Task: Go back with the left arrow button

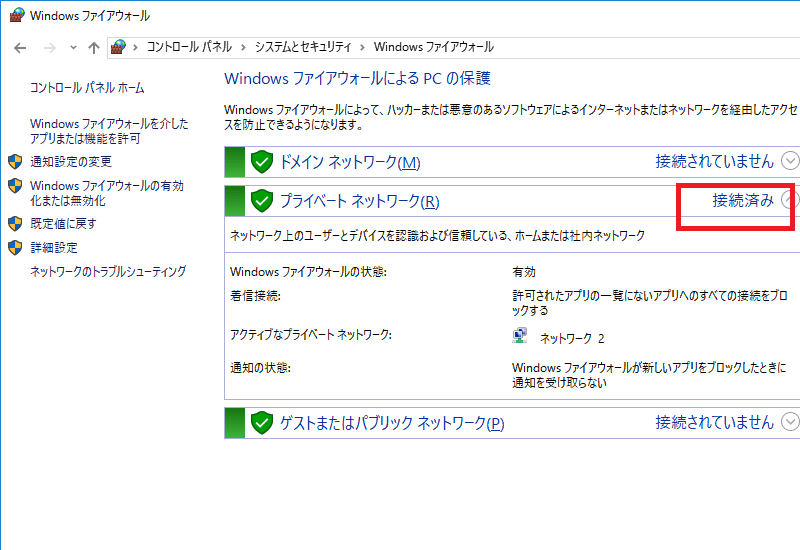Action: click(20, 48)
